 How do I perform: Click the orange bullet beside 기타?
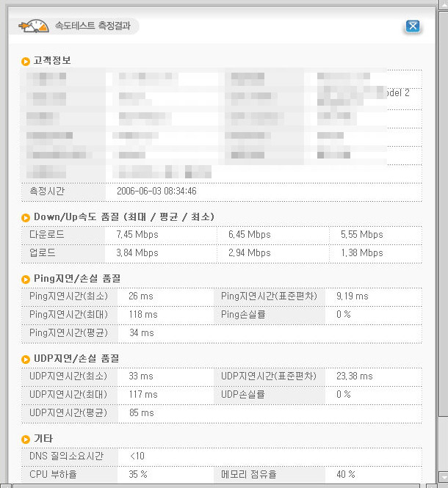click(x=26, y=440)
